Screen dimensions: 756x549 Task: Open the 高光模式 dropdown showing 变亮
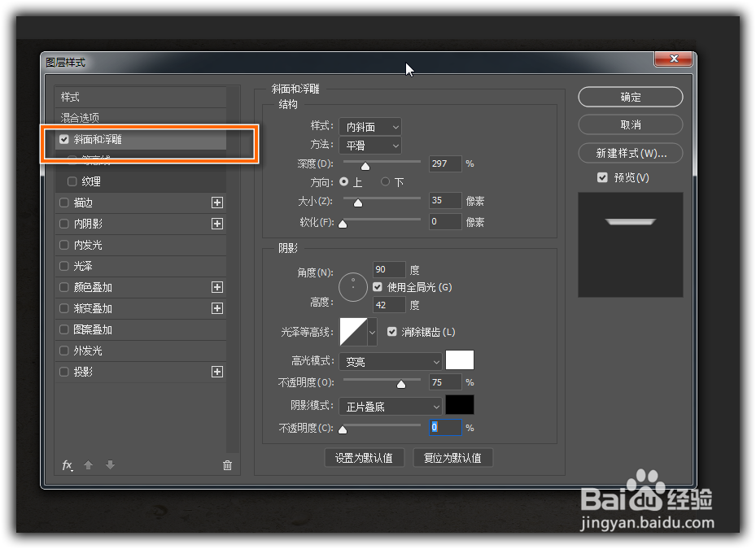pyautogui.click(x=390, y=360)
